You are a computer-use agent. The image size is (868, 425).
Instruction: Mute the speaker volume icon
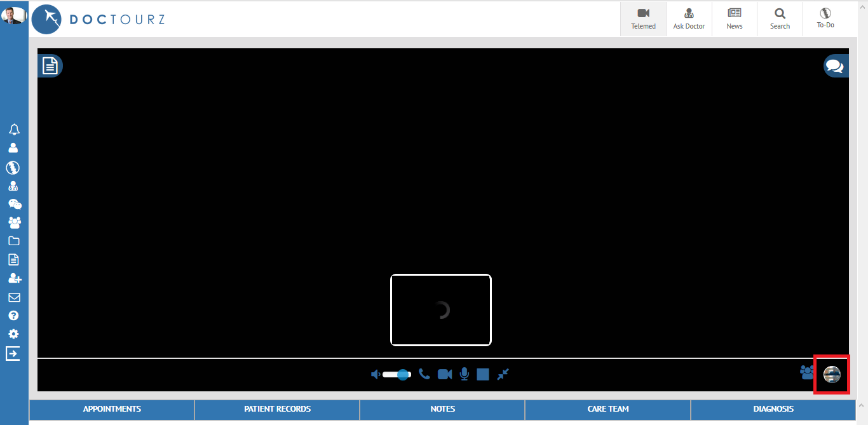(376, 374)
